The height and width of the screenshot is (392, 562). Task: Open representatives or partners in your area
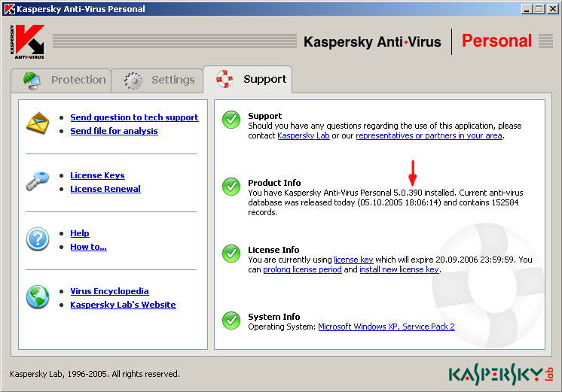pyautogui.click(x=429, y=135)
